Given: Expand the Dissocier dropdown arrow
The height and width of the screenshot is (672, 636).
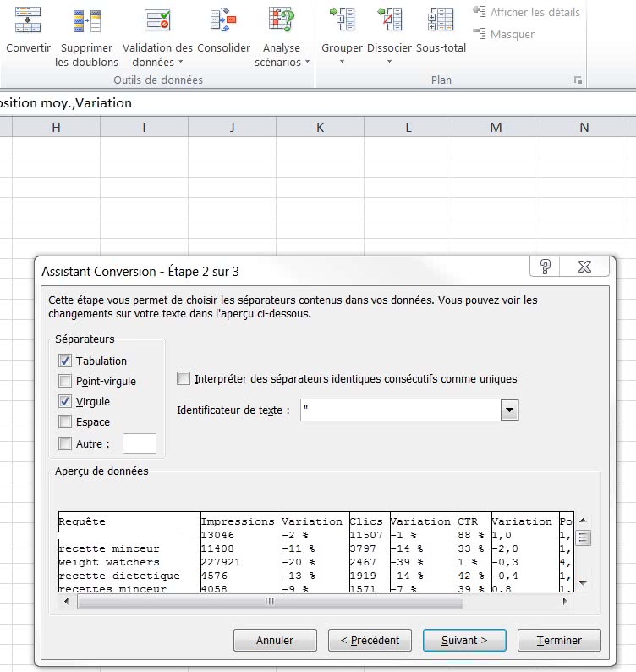Looking at the screenshot, I should click(x=389, y=62).
